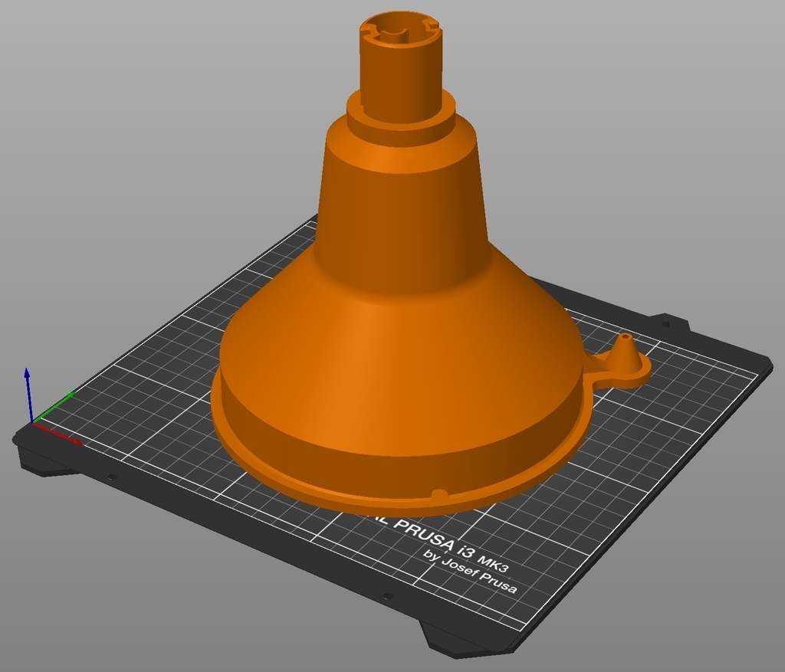
Task: Select the stepped collar ring below the top cylinder
Action: (x=400, y=113)
